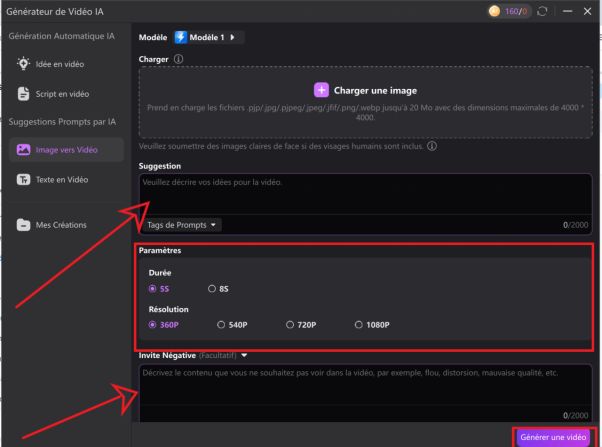
Task: Choose the 1080P resolution radio button
Action: point(359,324)
